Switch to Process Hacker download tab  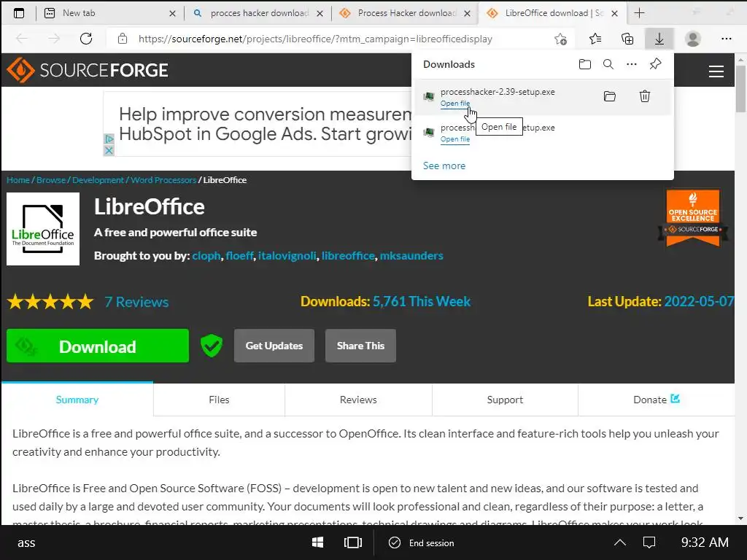point(404,13)
